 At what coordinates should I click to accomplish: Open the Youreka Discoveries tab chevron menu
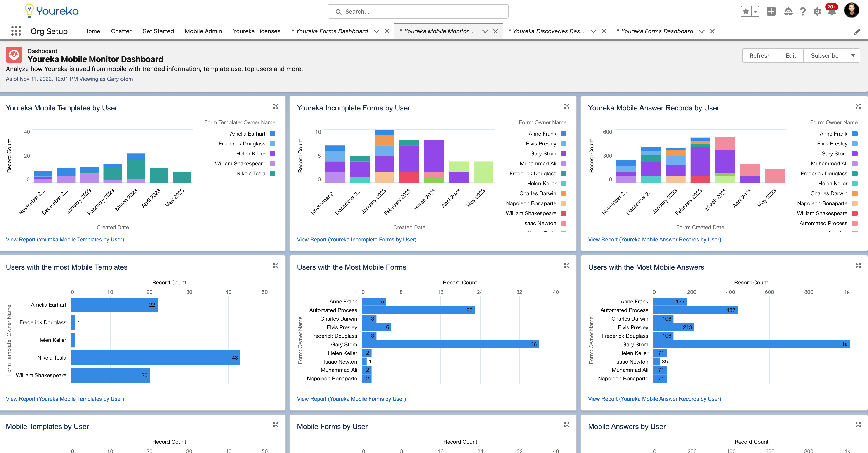(593, 31)
